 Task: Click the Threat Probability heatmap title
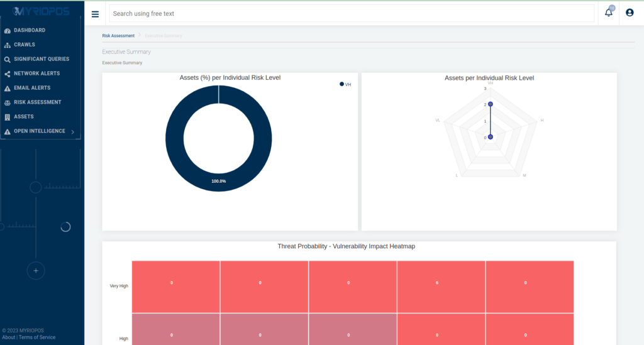(347, 246)
